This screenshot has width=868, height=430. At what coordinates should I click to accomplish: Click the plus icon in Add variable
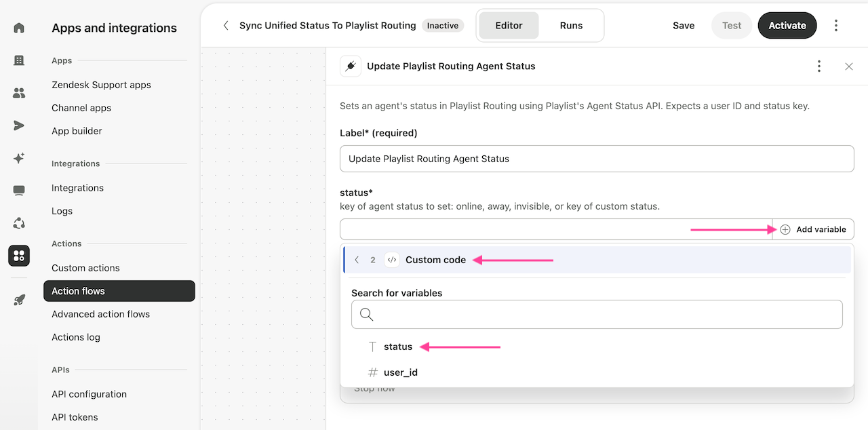point(785,229)
